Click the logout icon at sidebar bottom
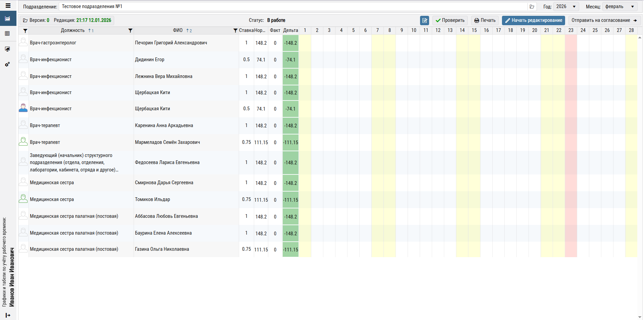The width and height of the screenshot is (644, 320). pyautogui.click(x=8, y=315)
